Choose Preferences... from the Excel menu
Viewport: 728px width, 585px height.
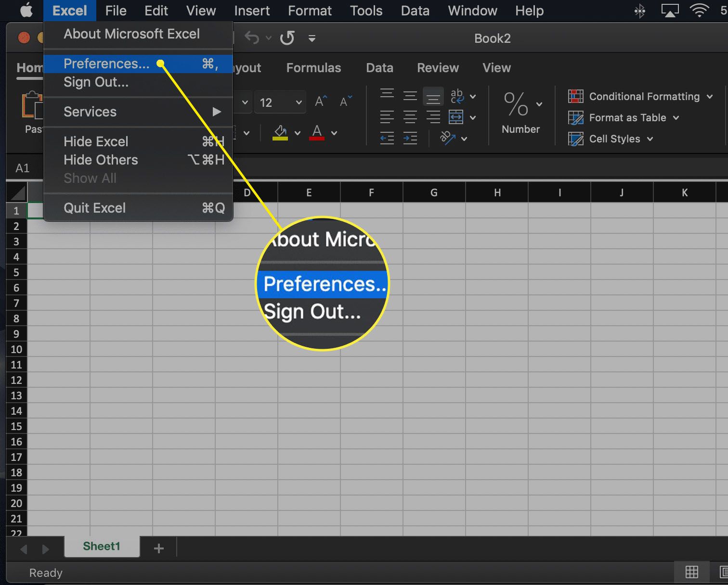point(138,64)
